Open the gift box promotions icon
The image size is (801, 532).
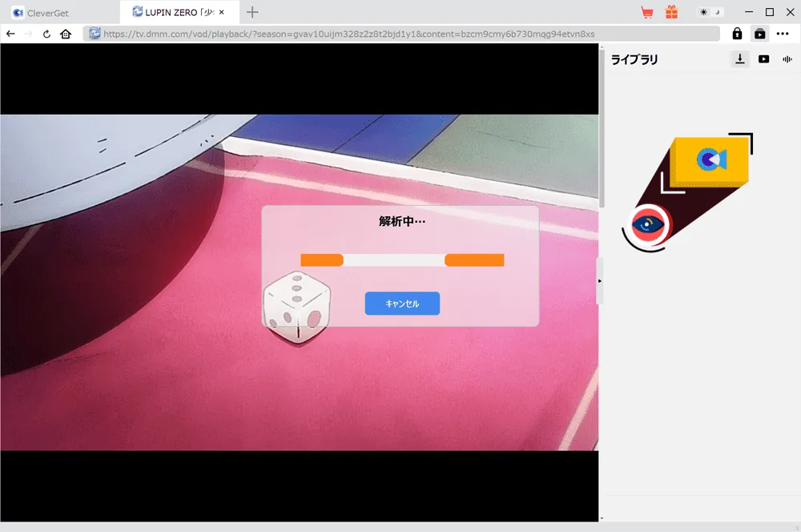pos(672,12)
